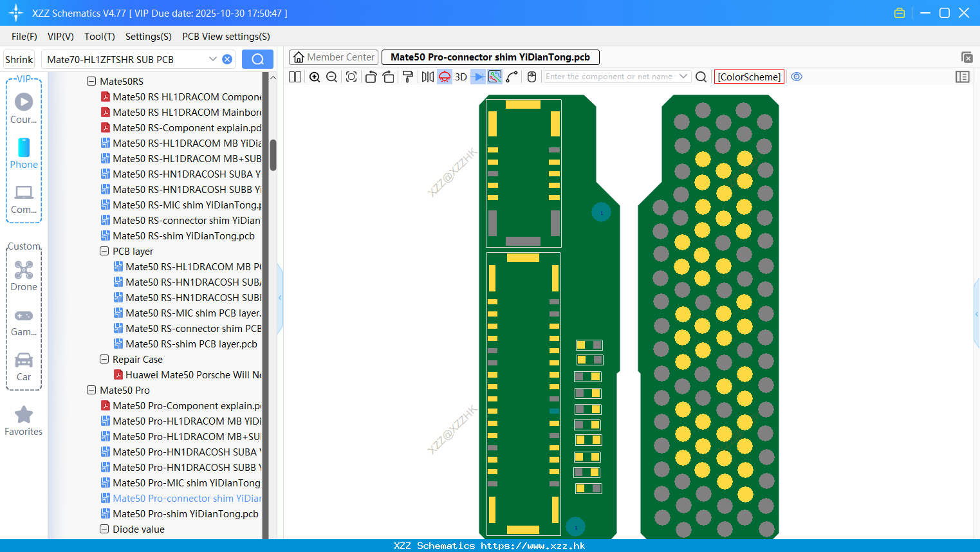
Task: Select the paint roller highlight tool
Action: [407, 77]
